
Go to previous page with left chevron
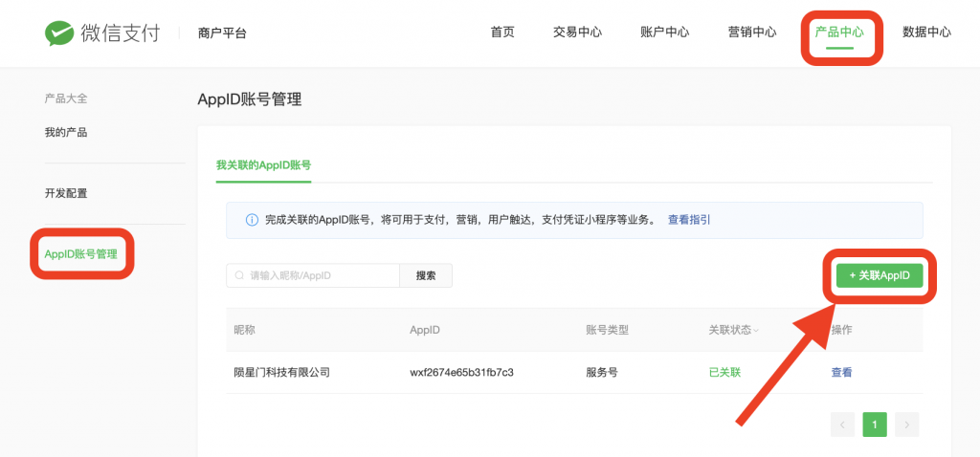842,424
